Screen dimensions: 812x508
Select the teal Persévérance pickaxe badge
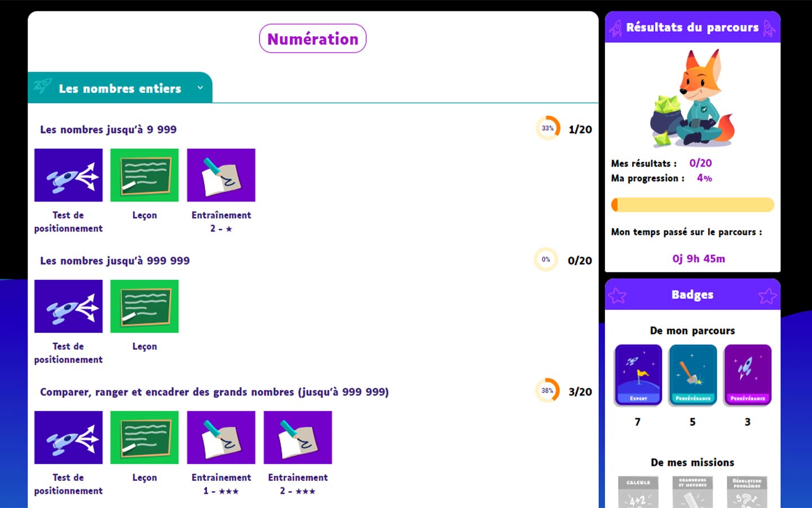tap(692, 375)
